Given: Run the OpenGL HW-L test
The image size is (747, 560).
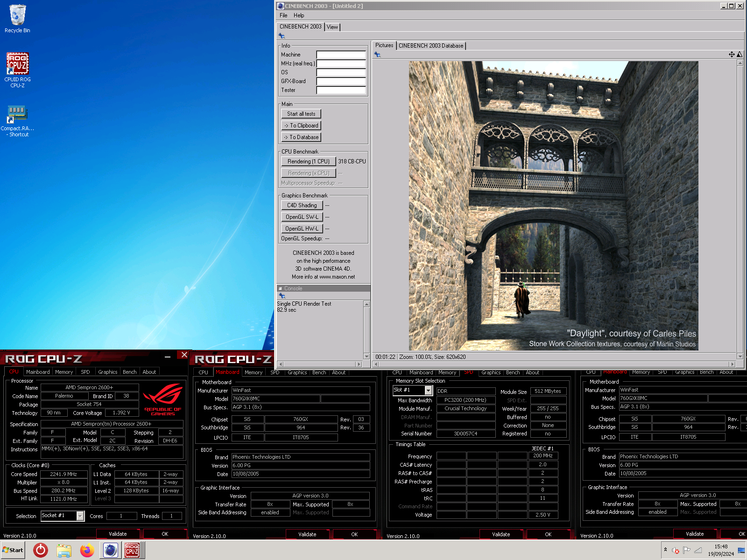Looking at the screenshot, I should pyautogui.click(x=302, y=229).
